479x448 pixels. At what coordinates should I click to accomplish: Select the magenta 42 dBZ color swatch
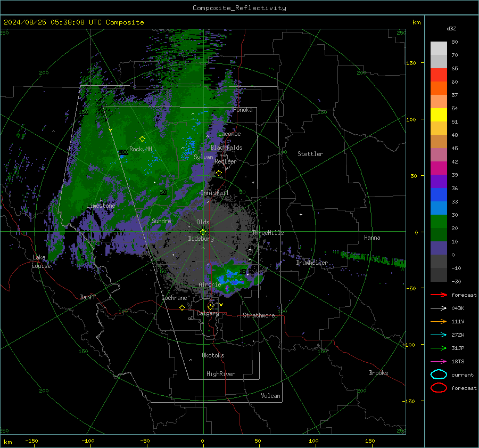439,168
